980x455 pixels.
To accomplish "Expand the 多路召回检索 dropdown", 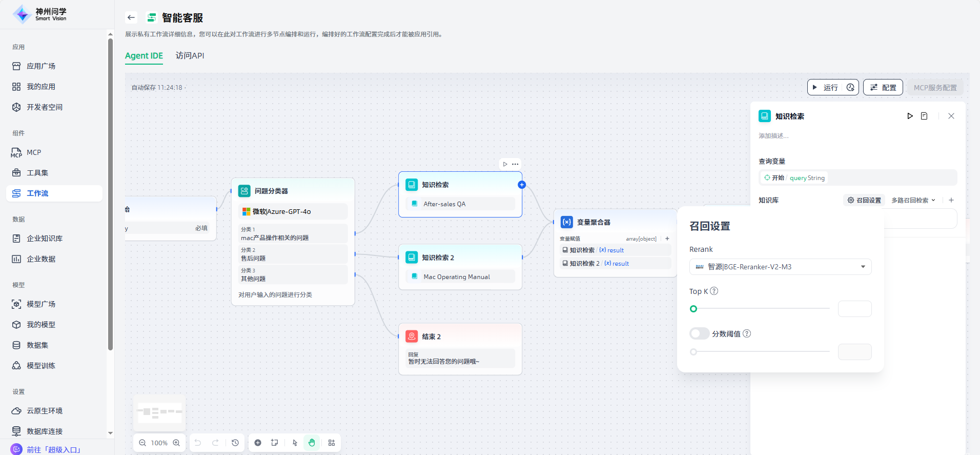I will point(913,200).
